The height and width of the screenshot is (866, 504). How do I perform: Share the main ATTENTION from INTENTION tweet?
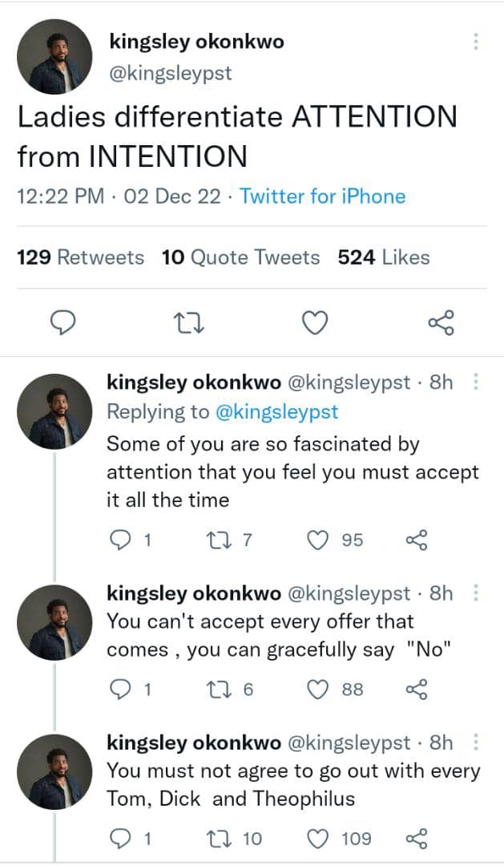(441, 322)
